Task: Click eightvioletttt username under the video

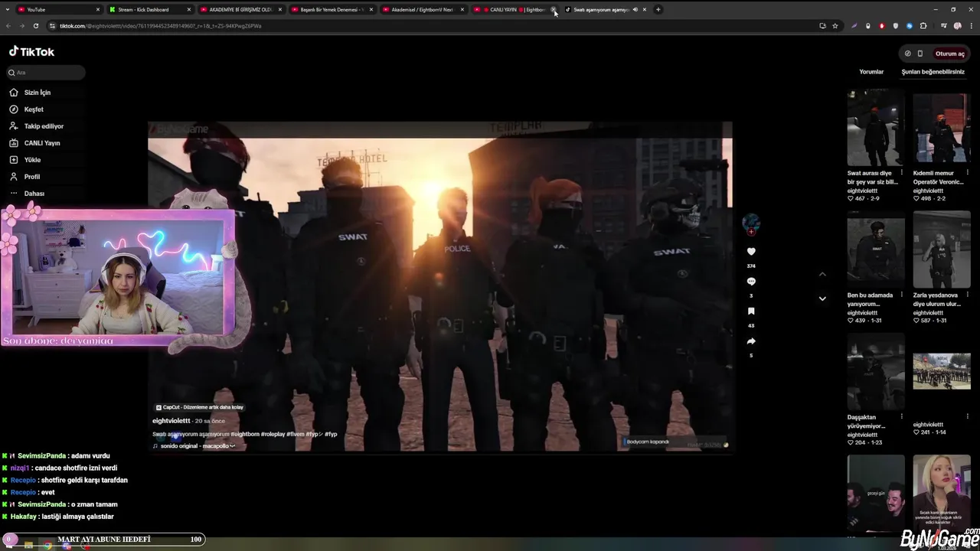Action: 171,421
